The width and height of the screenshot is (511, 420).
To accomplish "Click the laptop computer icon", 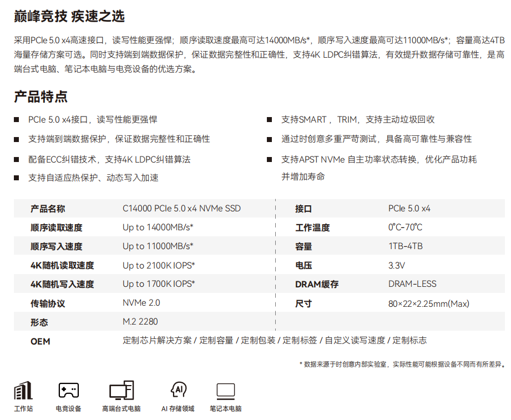I will (x=225, y=391).
